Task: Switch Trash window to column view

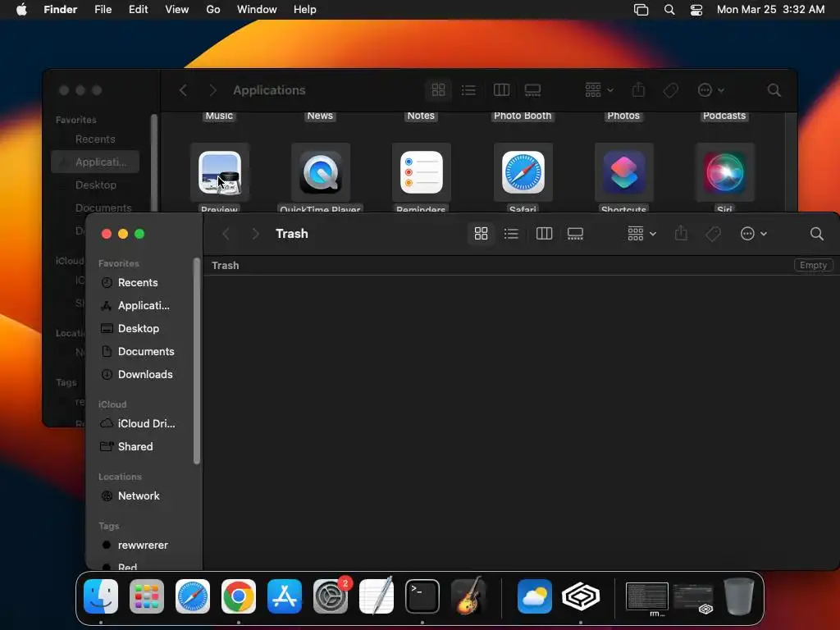Action: pos(544,234)
